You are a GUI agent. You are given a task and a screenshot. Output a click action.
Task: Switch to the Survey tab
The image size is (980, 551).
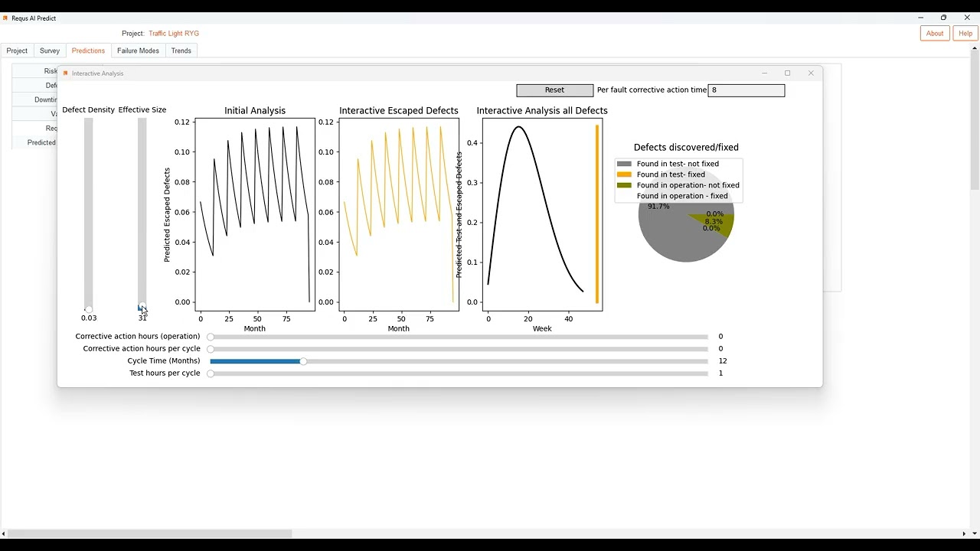click(50, 51)
